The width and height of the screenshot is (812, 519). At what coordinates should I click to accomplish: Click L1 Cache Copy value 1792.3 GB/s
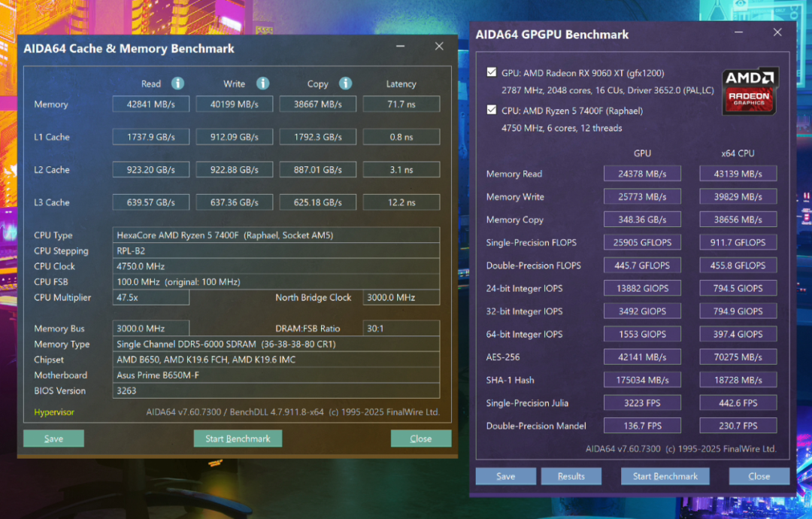pyautogui.click(x=317, y=137)
